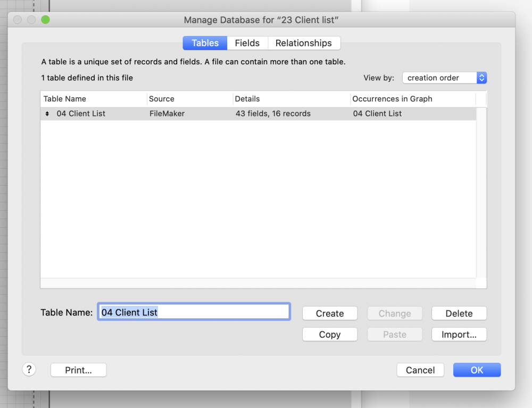
Task: Click the Print button
Action: point(79,370)
